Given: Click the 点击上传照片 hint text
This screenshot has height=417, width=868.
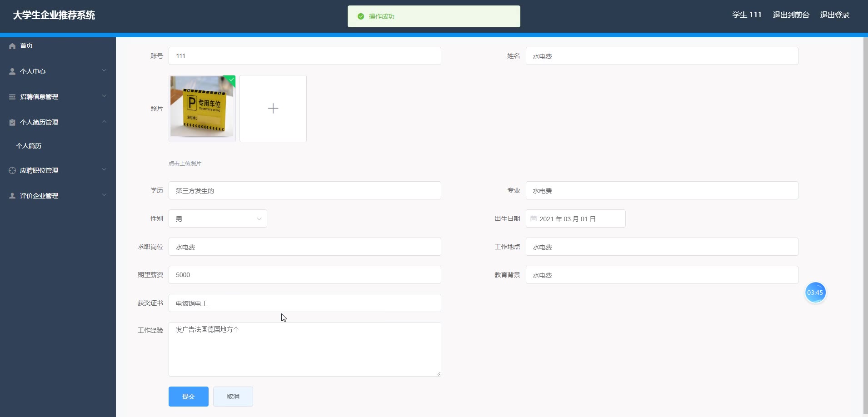Looking at the screenshot, I should click(x=185, y=164).
